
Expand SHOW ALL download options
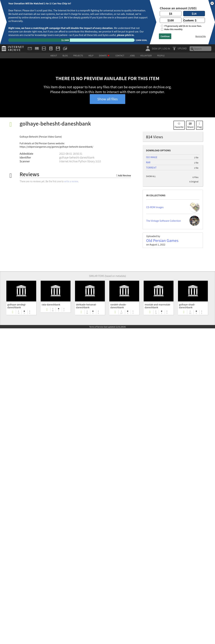coord(151,176)
